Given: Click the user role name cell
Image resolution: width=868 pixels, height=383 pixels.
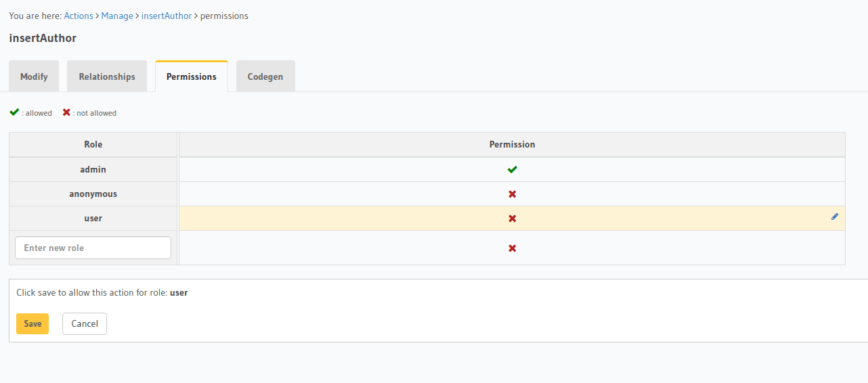Looking at the screenshot, I should tap(93, 219).
